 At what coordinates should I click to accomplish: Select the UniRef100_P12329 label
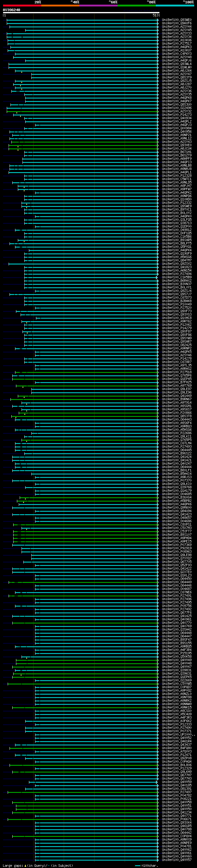[x=177, y=768]
